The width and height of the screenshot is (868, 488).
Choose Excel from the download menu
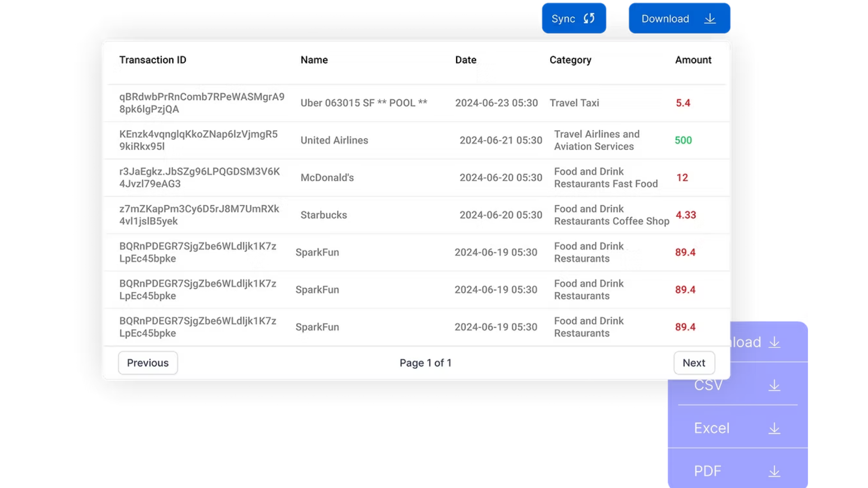point(712,428)
